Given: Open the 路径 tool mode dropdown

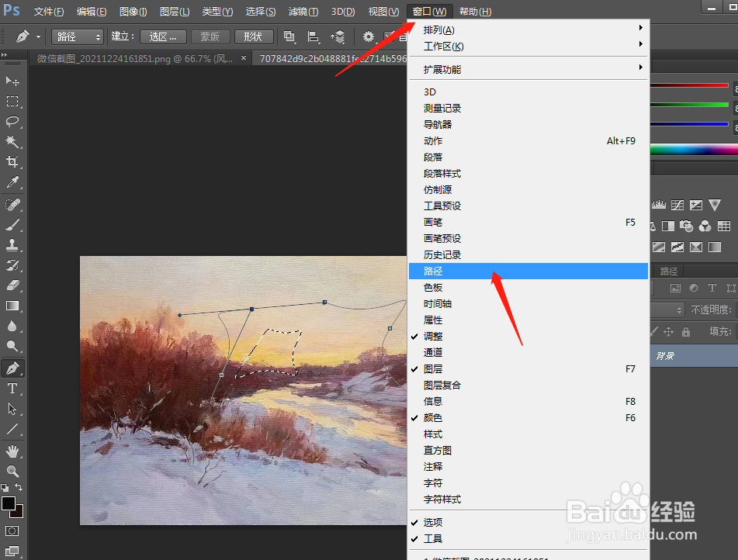Looking at the screenshot, I should coord(77,36).
